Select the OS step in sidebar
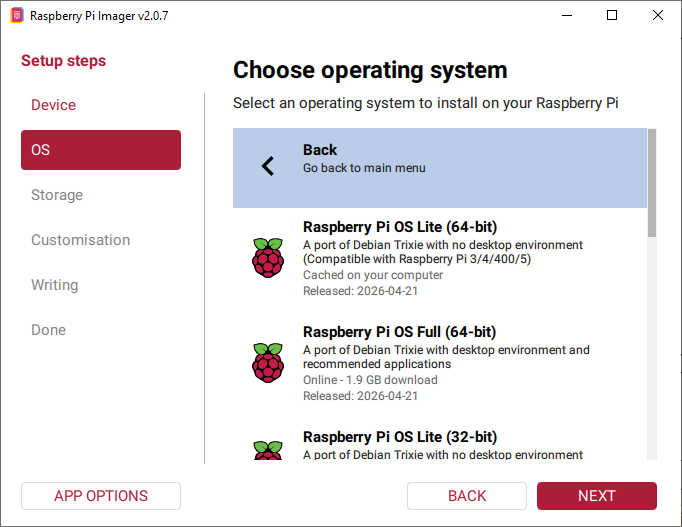 (x=101, y=150)
